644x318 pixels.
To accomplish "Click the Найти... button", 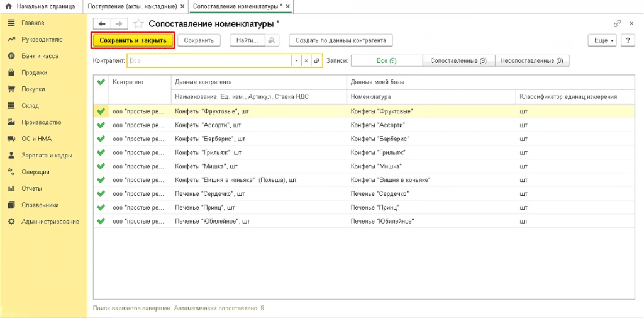I will point(248,41).
